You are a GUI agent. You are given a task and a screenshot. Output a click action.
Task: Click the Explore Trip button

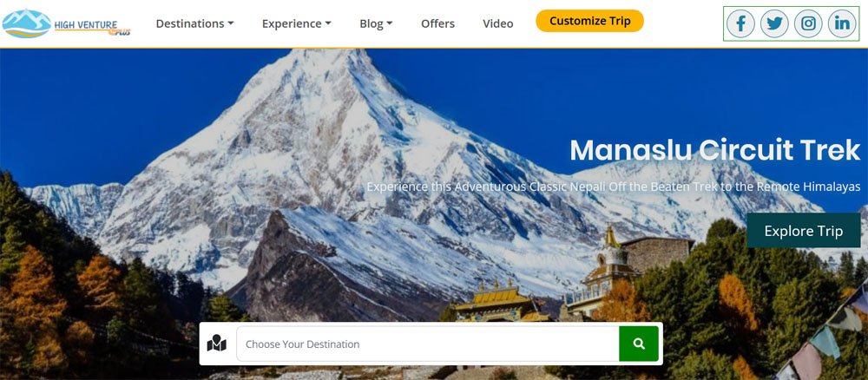tap(803, 231)
